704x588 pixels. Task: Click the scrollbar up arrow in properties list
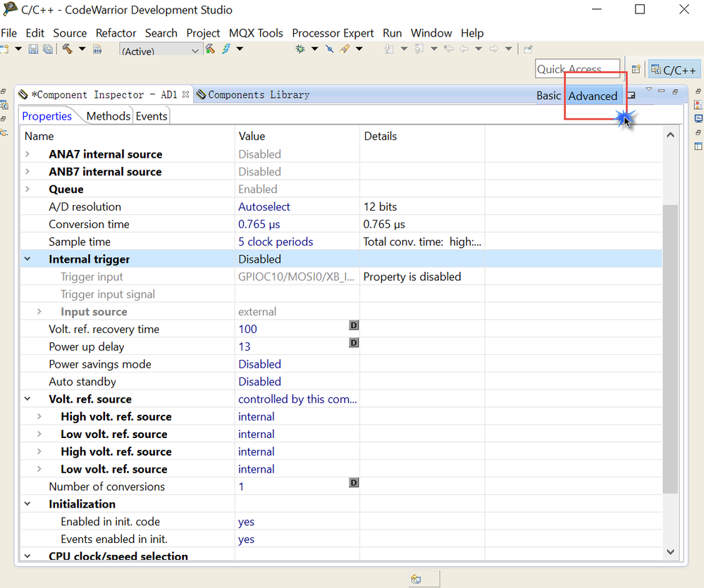[670, 135]
